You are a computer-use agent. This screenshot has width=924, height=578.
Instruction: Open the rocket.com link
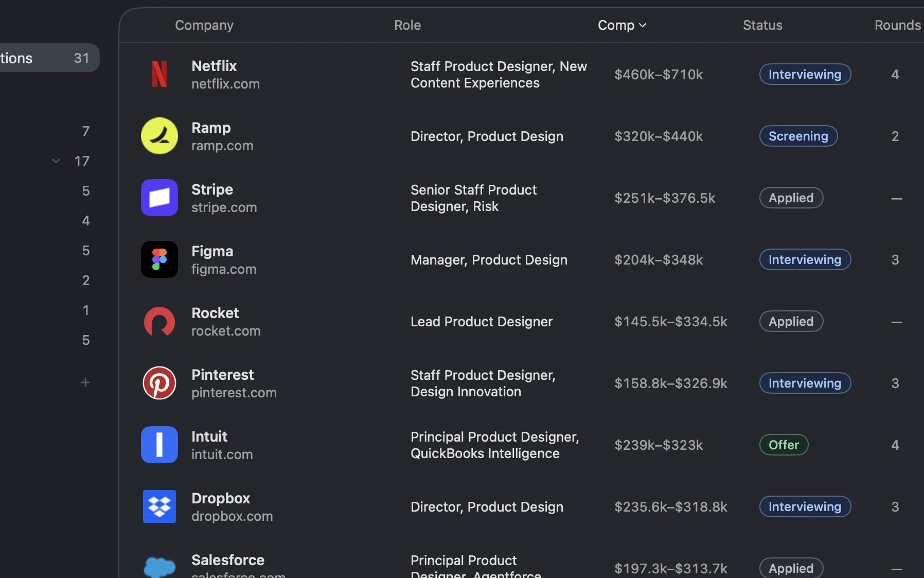226,331
